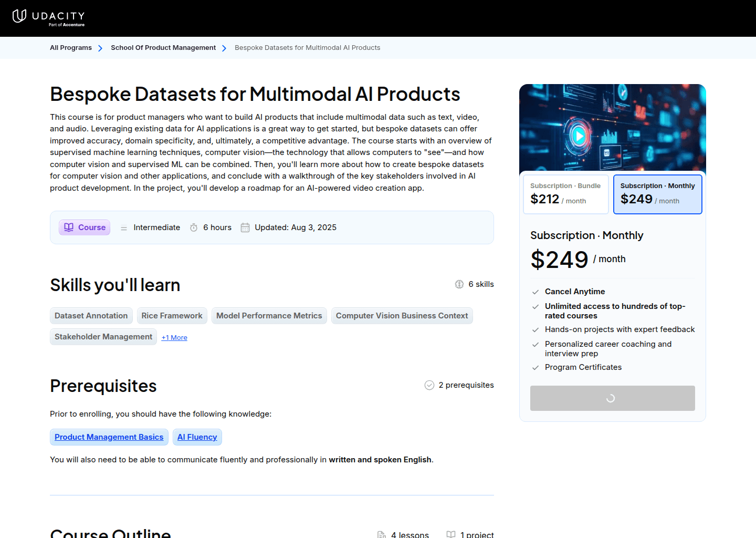Click the difficulty level icon beside Intermediate
The image size is (756, 538).
tap(124, 228)
